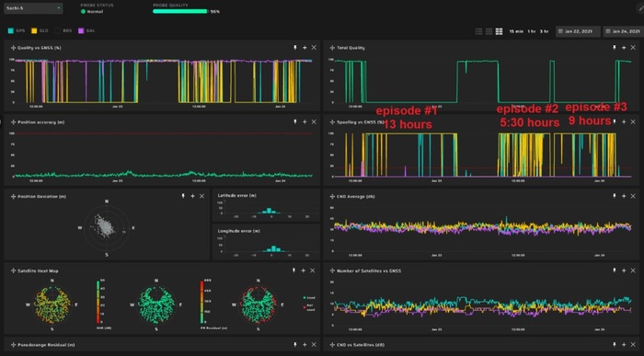The height and width of the screenshot is (356, 644).
Task: Toggle the GLO constellation checkbox
Action: coord(35,30)
